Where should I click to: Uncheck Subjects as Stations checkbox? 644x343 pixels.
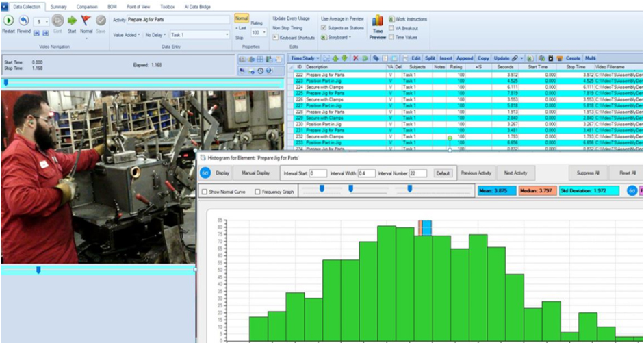tap(324, 28)
